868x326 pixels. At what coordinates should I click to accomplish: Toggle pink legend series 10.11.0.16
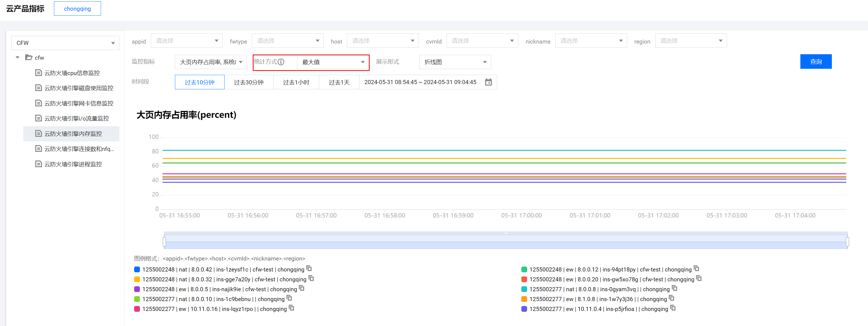click(137, 309)
